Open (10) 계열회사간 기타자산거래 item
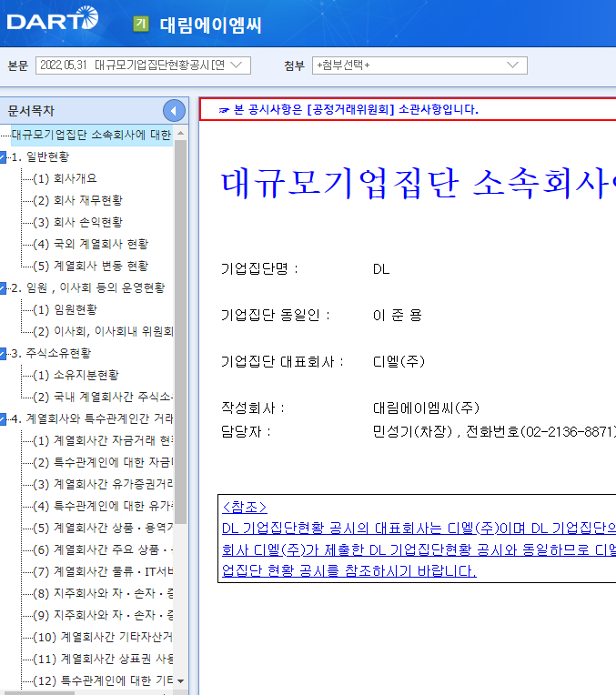 (103, 638)
